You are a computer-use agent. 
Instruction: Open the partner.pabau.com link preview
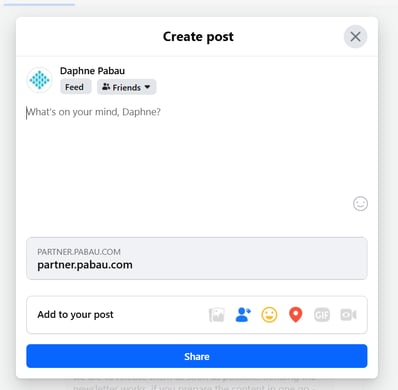click(x=197, y=258)
